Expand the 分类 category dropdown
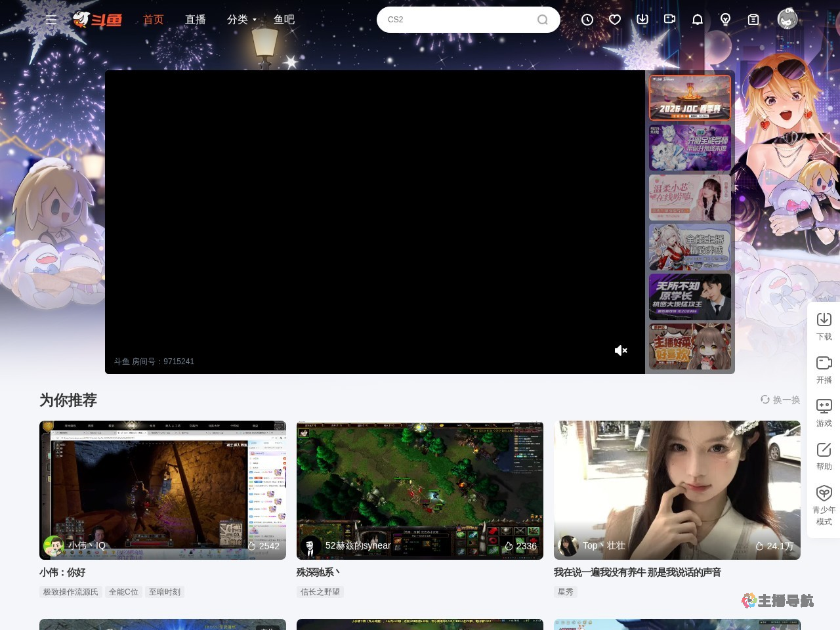This screenshot has height=630, width=840. (x=241, y=20)
